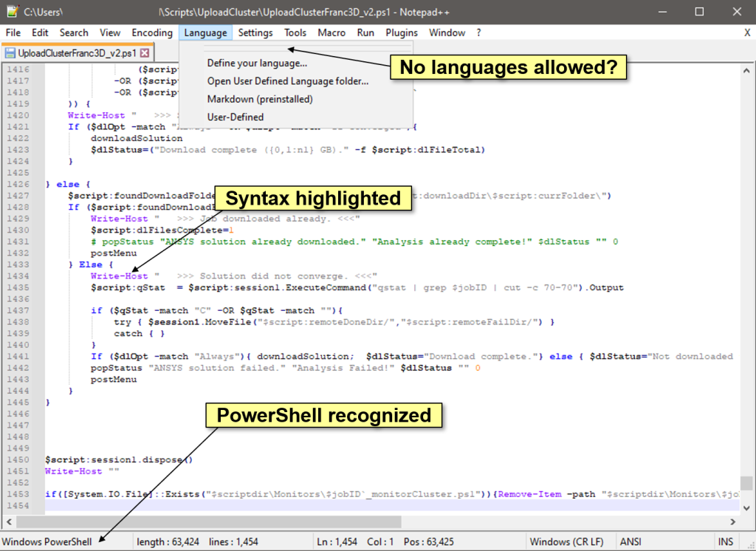Click postMenu on line 1432

coord(114,253)
